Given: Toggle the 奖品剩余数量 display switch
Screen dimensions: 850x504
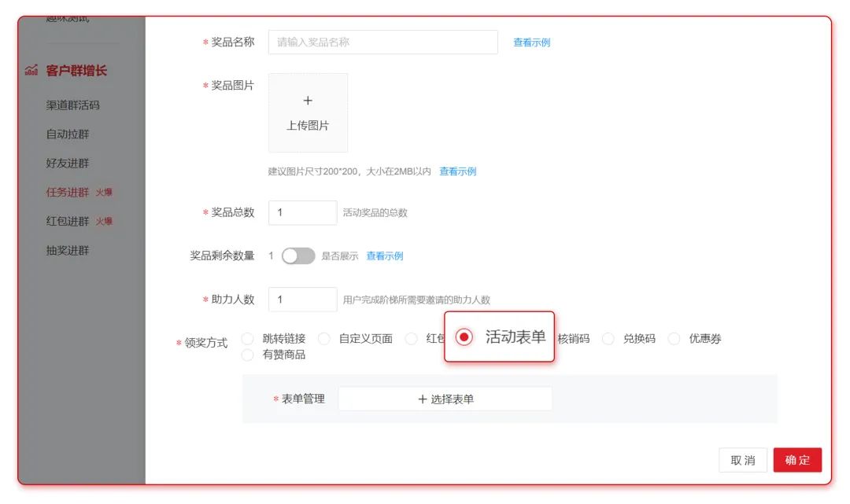Looking at the screenshot, I should coord(297,256).
